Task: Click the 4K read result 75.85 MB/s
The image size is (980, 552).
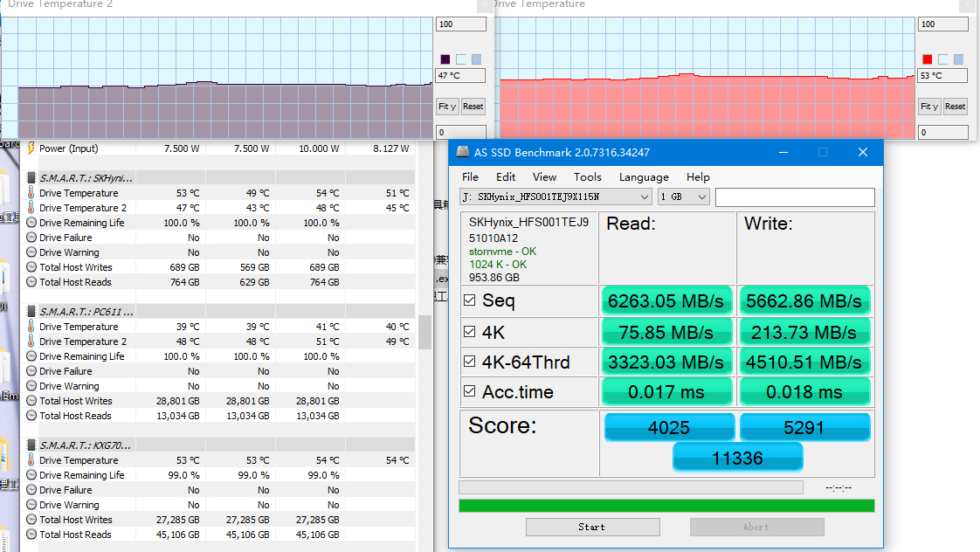Action: click(x=666, y=332)
